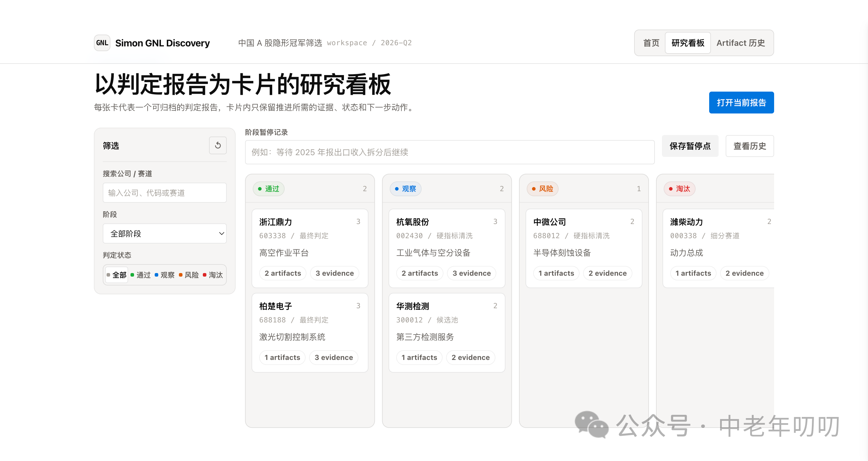This screenshot has height=461, width=868.
Task: Click the 688188 / 最终判定 text
Action: [x=294, y=320]
